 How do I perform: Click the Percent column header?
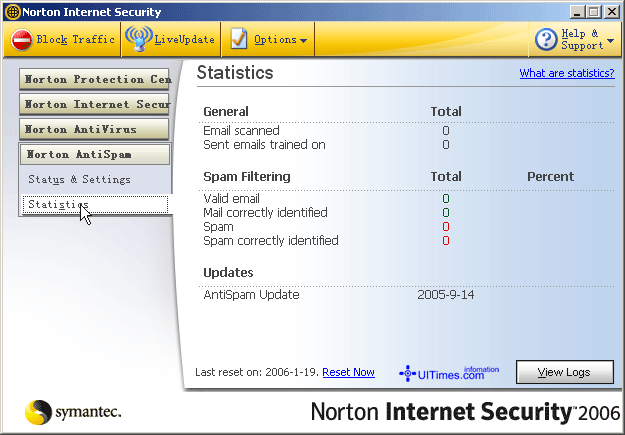coord(550,177)
